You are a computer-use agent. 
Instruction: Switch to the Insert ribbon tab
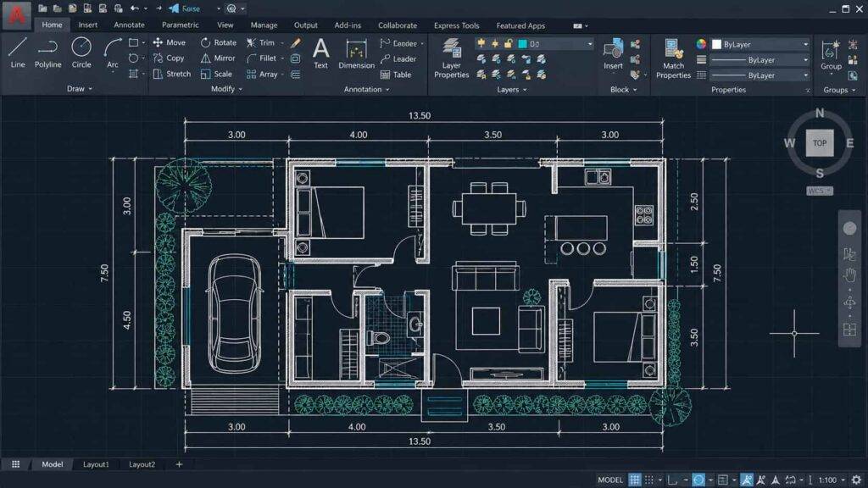(x=87, y=25)
